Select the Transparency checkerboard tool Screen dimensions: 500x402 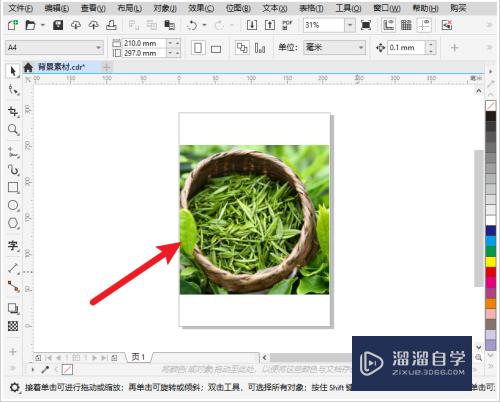tap(13, 326)
